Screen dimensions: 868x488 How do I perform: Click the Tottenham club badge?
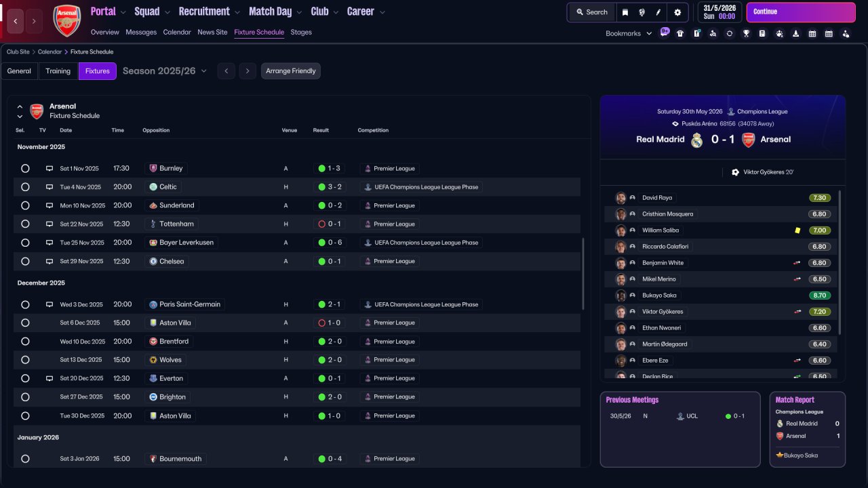point(153,224)
